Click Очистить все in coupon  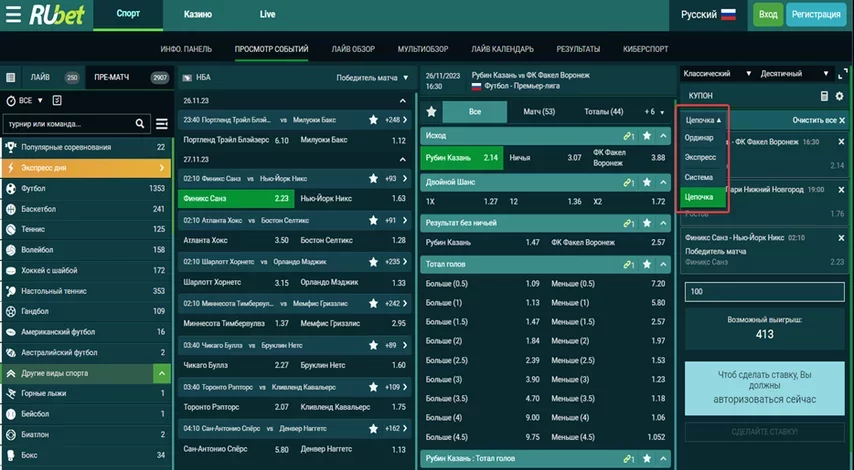[819, 120]
